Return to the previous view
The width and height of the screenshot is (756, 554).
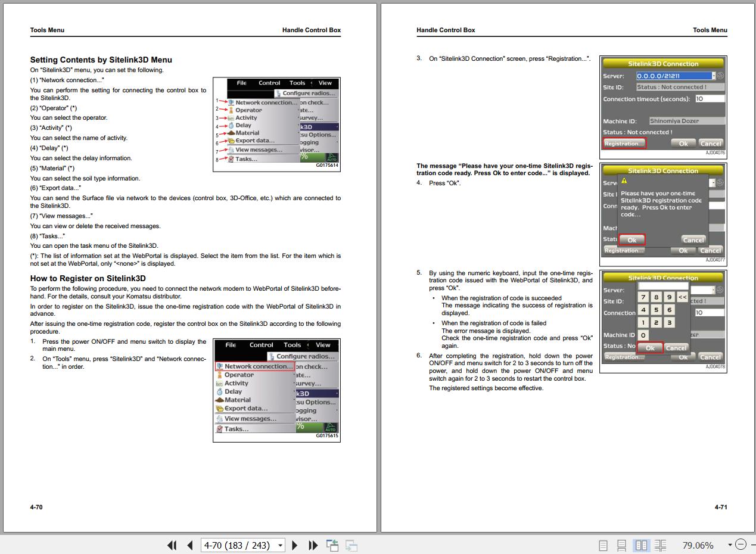[x=332, y=545]
